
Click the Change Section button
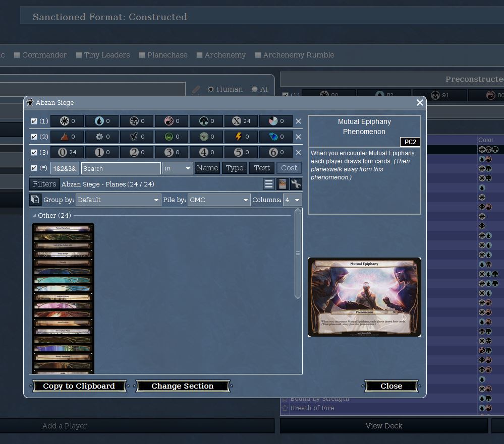pyautogui.click(x=183, y=386)
